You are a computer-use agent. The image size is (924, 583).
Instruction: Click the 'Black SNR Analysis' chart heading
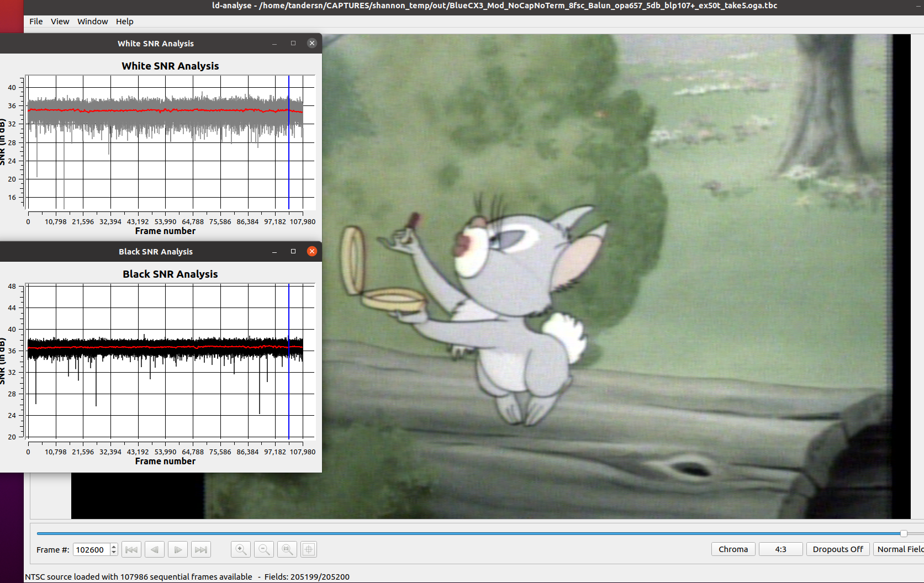(170, 274)
